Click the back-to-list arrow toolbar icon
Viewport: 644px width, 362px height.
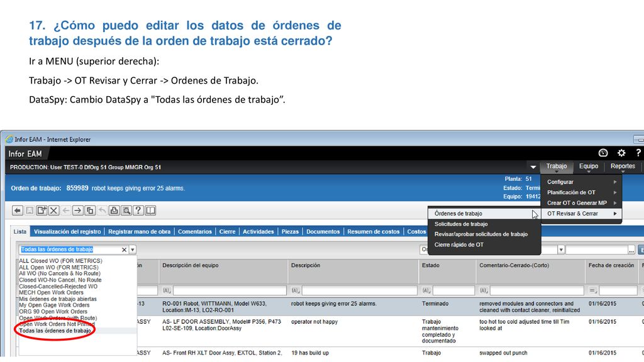(17, 211)
